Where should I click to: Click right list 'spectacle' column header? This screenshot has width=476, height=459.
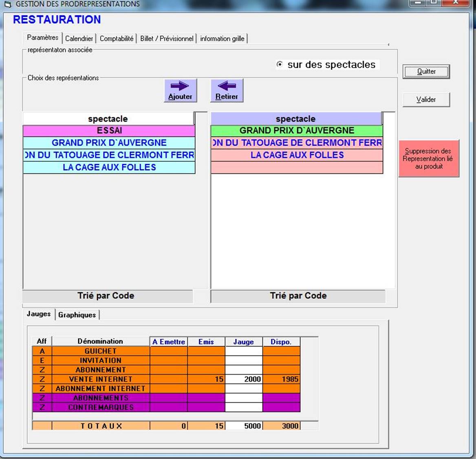(x=296, y=119)
